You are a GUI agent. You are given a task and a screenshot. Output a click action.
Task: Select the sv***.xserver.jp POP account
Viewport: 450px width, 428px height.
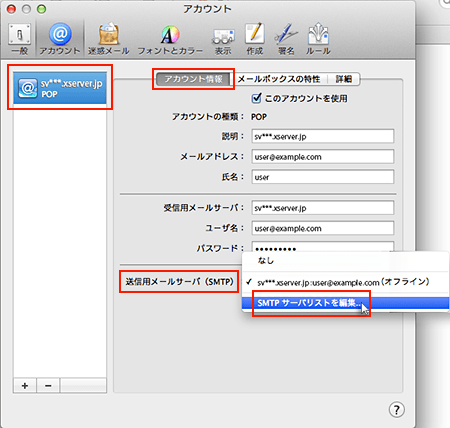60,88
